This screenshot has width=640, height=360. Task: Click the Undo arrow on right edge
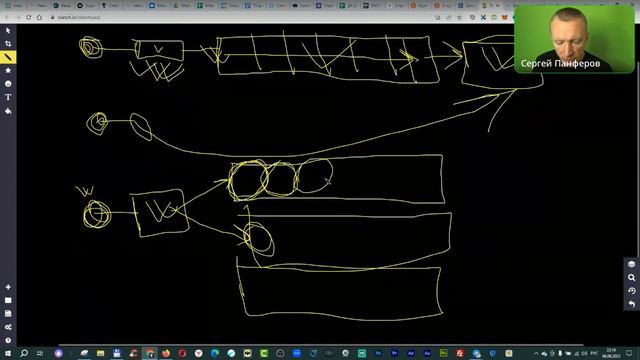pyautogui.click(x=631, y=304)
